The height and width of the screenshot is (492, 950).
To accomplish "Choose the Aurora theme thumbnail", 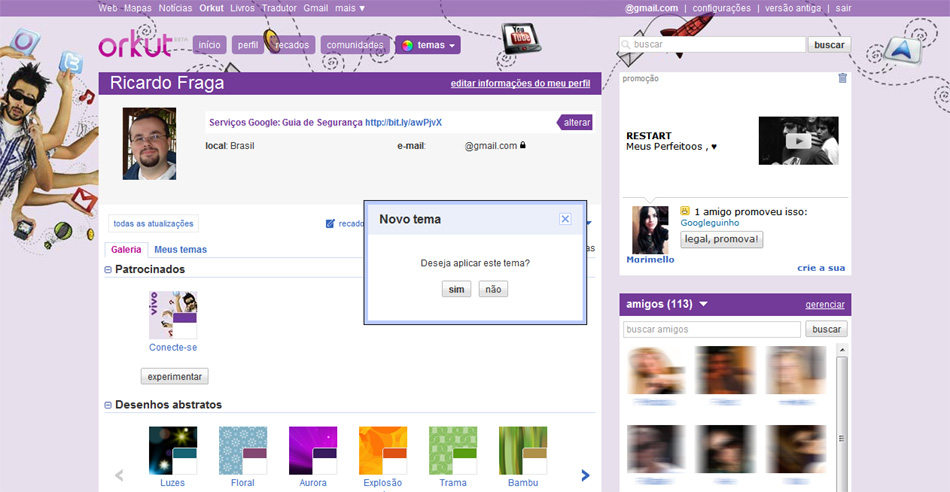I will click(x=313, y=450).
